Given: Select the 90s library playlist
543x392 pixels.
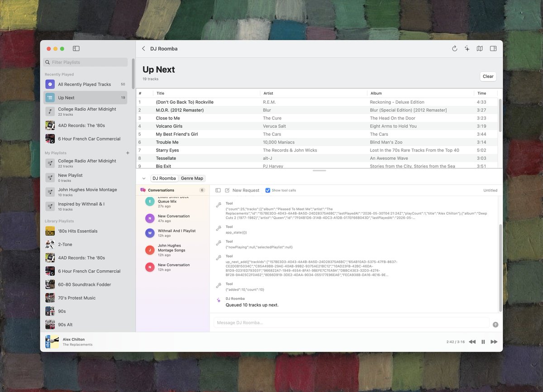Looking at the screenshot, I should (85, 311).
